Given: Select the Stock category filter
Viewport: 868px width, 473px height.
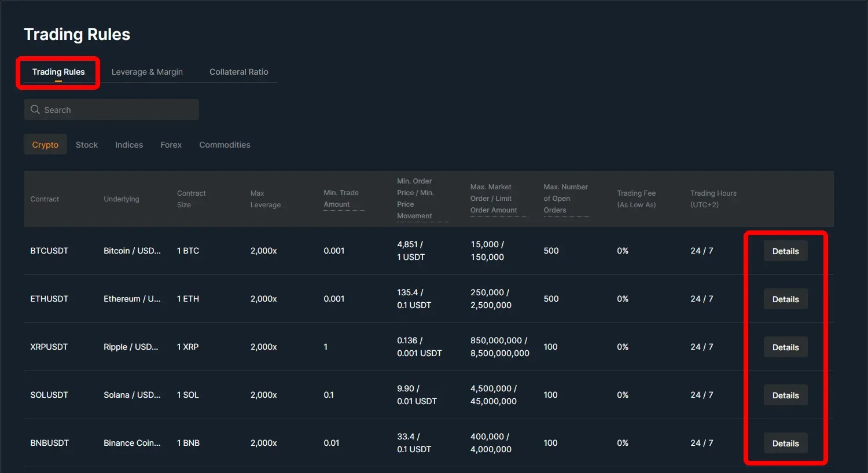Looking at the screenshot, I should tap(87, 145).
